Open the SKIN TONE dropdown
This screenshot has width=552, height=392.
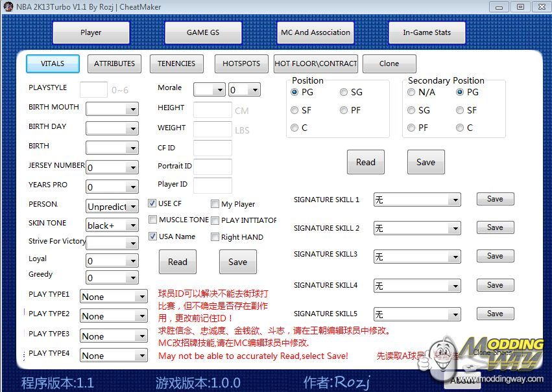coord(132,225)
